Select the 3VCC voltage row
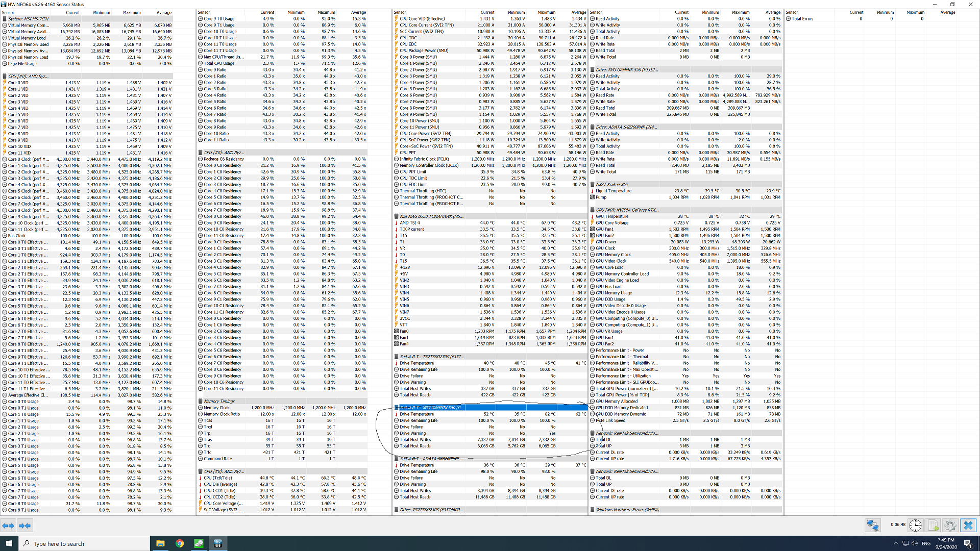The width and height of the screenshot is (980, 551). [x=489, y=318]
